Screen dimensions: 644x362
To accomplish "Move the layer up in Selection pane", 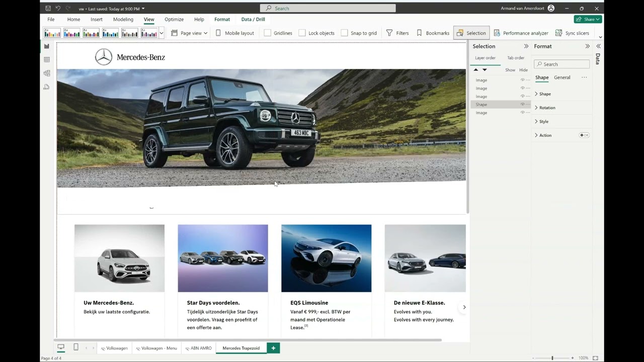I will [476, 70].
